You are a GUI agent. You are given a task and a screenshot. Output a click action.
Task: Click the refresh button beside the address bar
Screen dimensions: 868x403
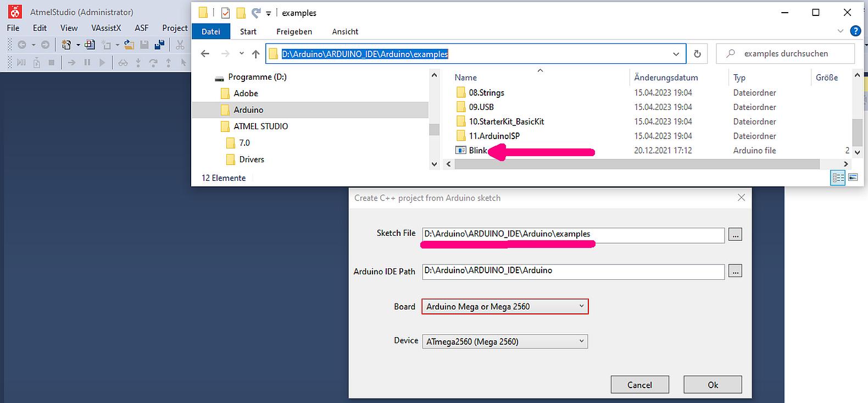tap(697, 54)
